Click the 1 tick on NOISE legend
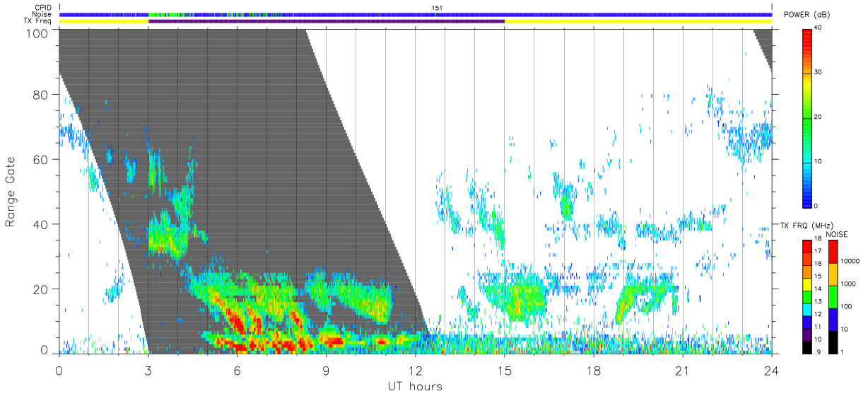Image resolution: width=868 pixels, height=401 pixels. pos(843,351)
